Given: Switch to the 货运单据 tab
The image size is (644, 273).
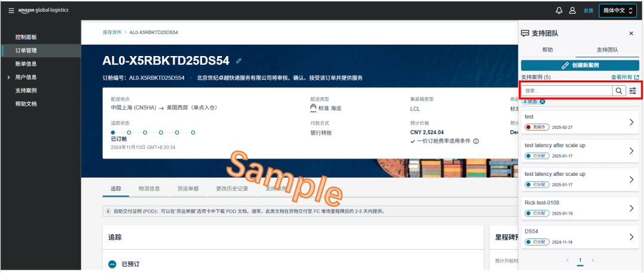Looking at the screenshot, I should [x=188, y=188].
